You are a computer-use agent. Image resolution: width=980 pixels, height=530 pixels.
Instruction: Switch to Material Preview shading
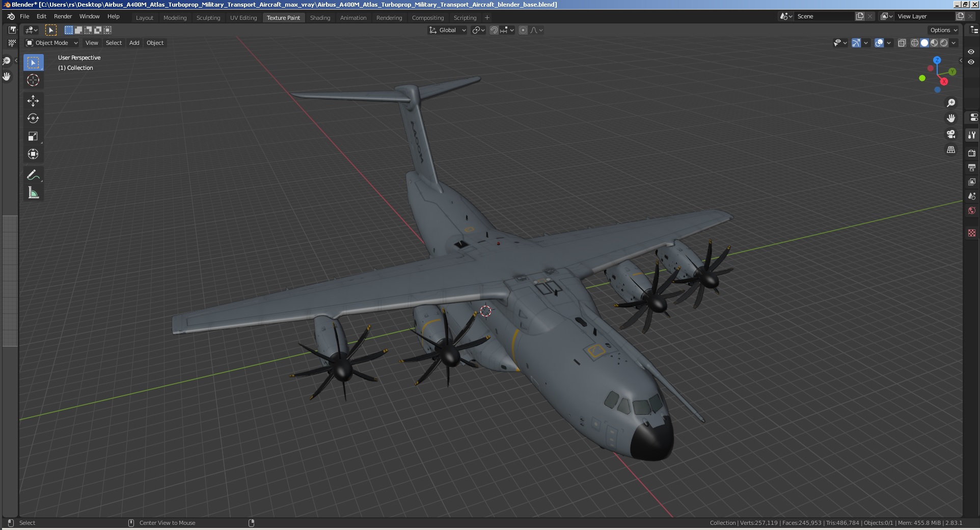tap(934, 43)
